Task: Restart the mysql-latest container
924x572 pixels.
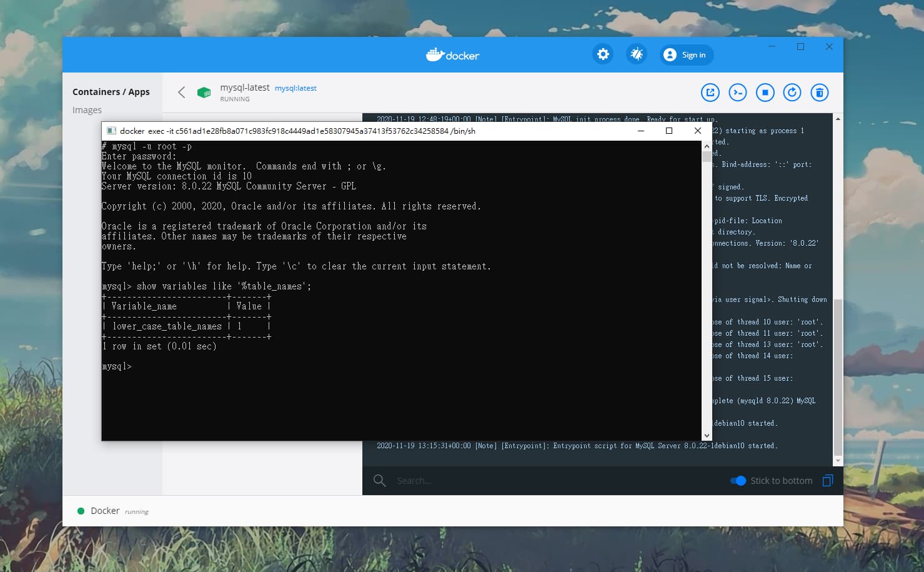Action: pos(792,93)
